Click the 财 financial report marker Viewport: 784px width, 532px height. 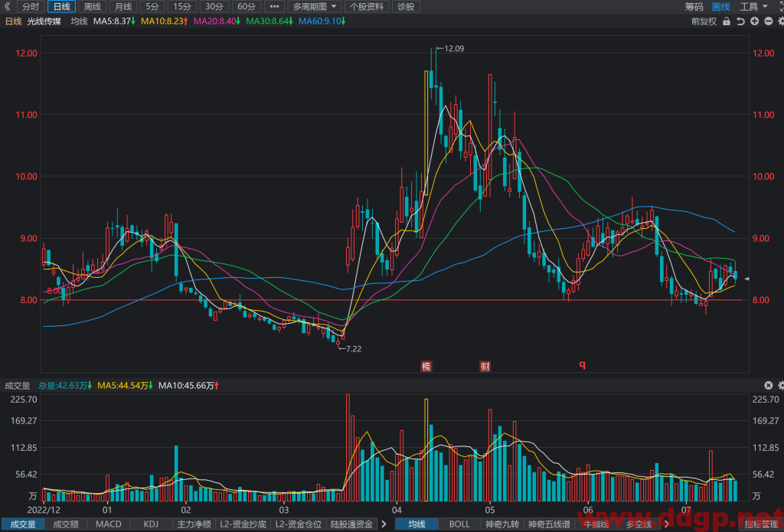click(x=485, y=366)
